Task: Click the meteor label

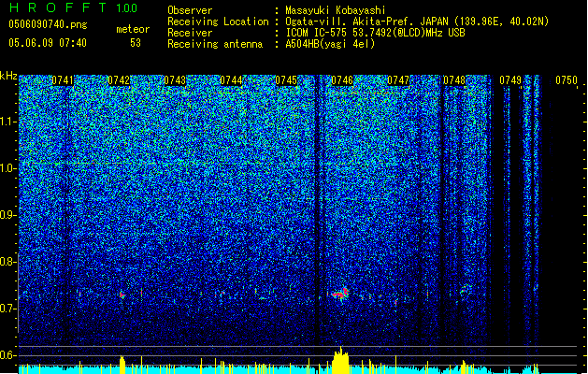Action: [x=133, y=29]
